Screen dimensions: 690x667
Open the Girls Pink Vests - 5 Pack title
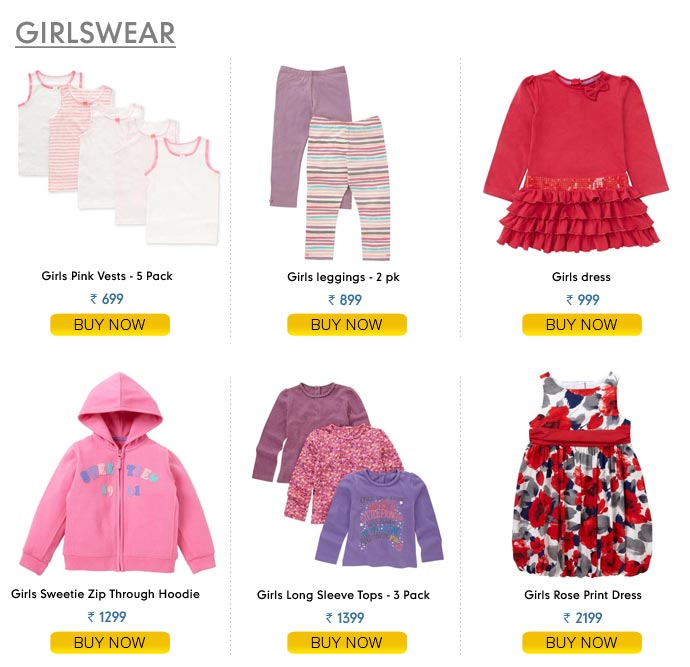107,276
